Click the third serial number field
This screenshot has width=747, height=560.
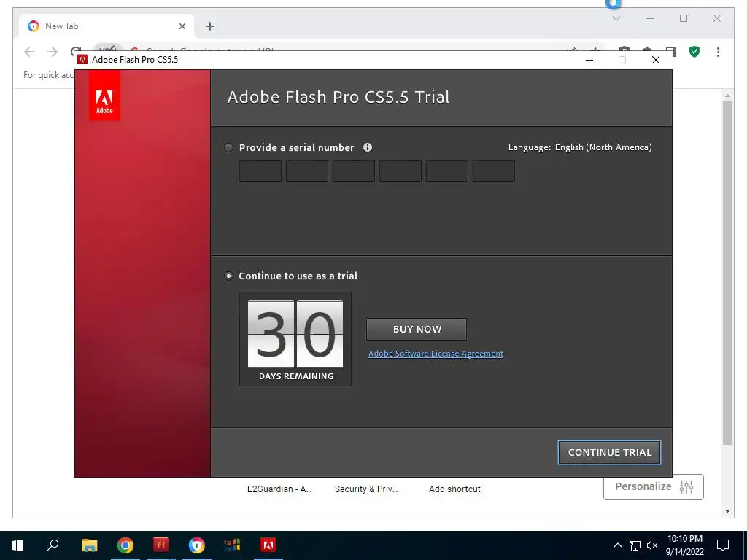(354, 171)
